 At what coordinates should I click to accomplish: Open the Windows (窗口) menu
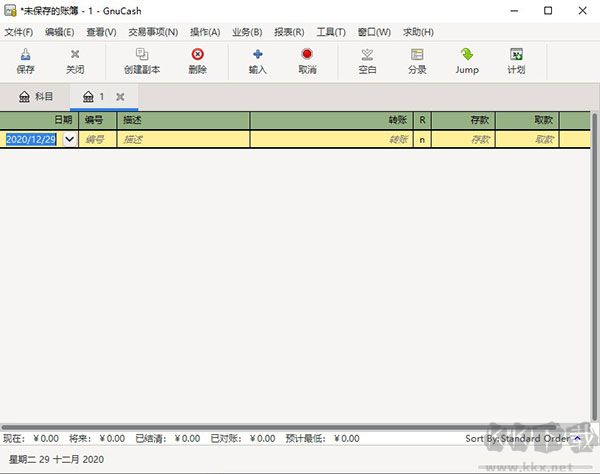(374, 32)
